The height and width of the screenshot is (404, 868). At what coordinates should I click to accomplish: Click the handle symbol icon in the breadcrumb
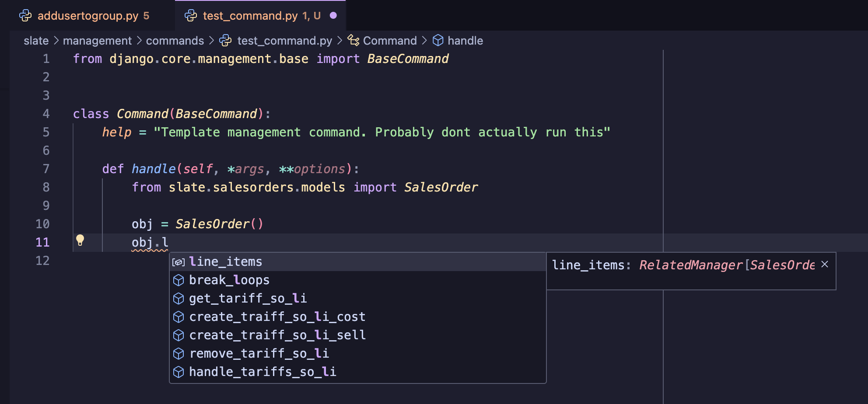[437, 40]
